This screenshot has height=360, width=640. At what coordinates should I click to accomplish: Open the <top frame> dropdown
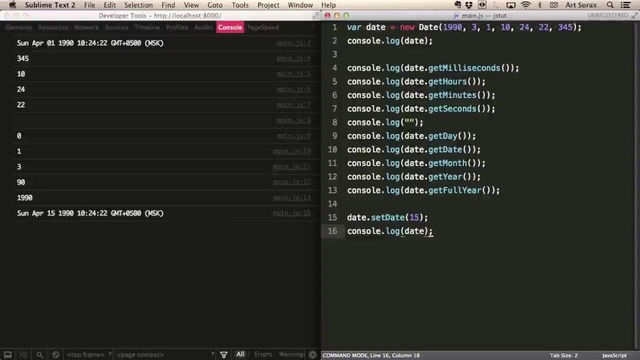[x=89, y=355]
